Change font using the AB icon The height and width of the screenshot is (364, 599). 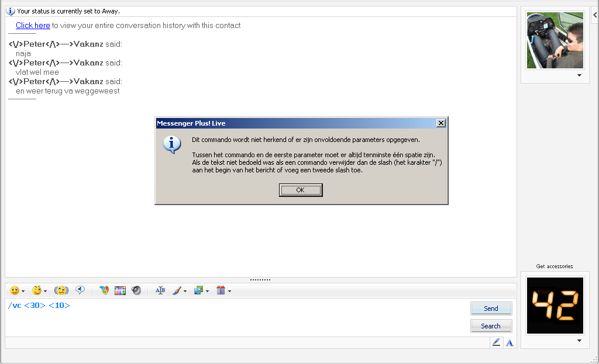(160, 291)
